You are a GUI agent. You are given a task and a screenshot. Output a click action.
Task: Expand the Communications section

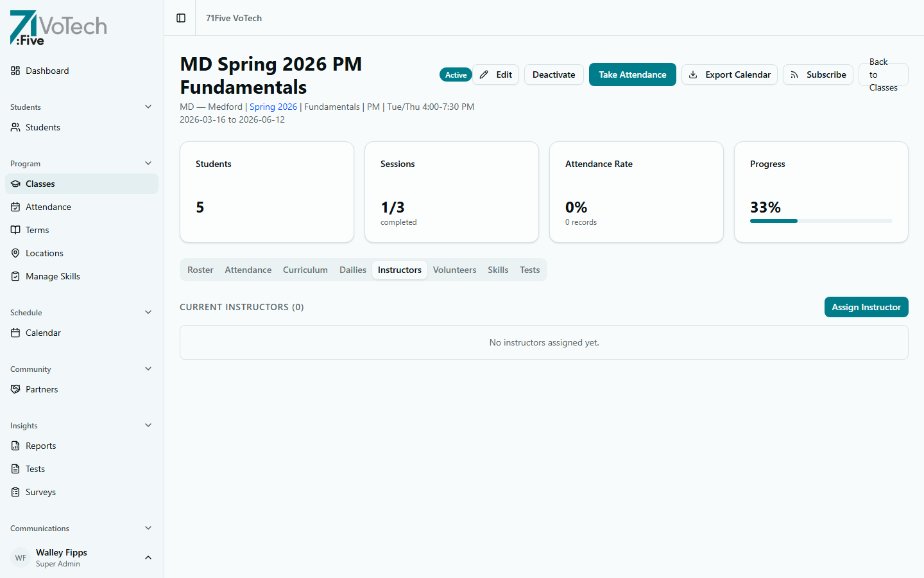point(148,528)
